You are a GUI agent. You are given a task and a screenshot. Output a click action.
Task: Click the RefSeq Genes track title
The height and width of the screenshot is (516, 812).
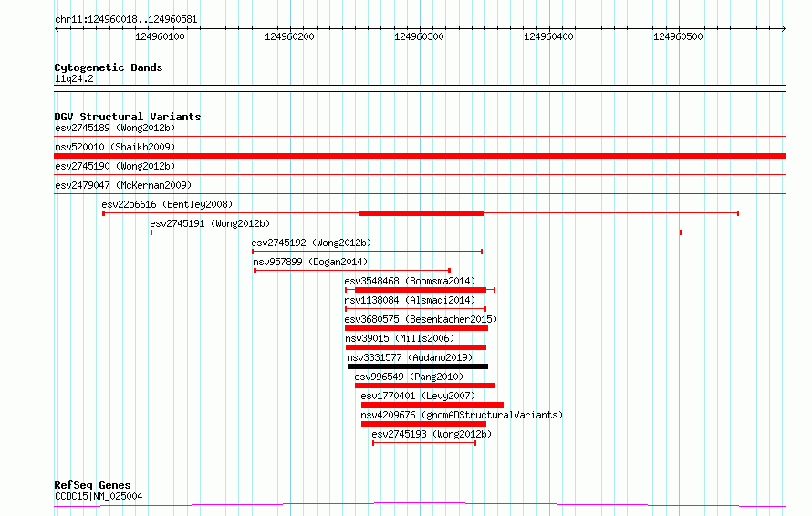93,485
